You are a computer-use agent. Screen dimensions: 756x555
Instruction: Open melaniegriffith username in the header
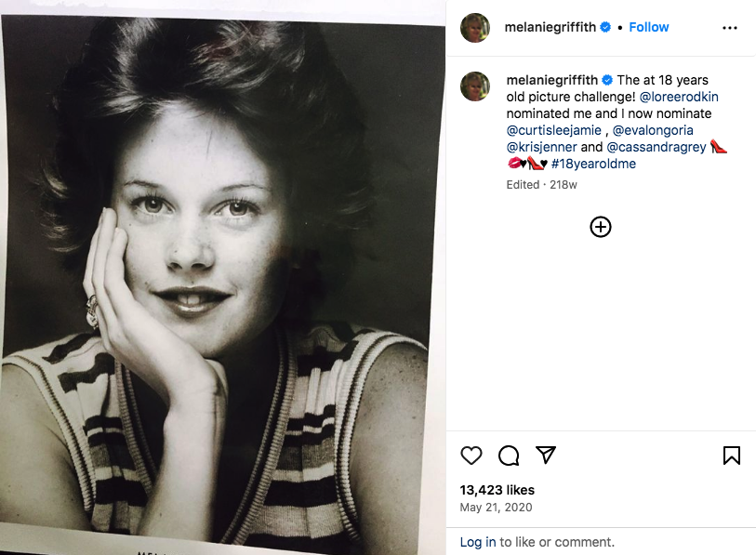(x=550, y=27)
